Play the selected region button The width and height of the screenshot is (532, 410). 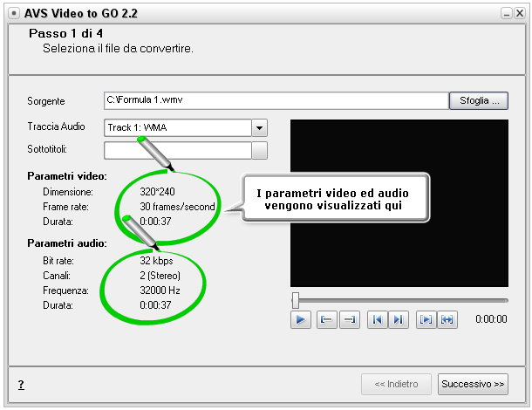(x=426, y=319)
